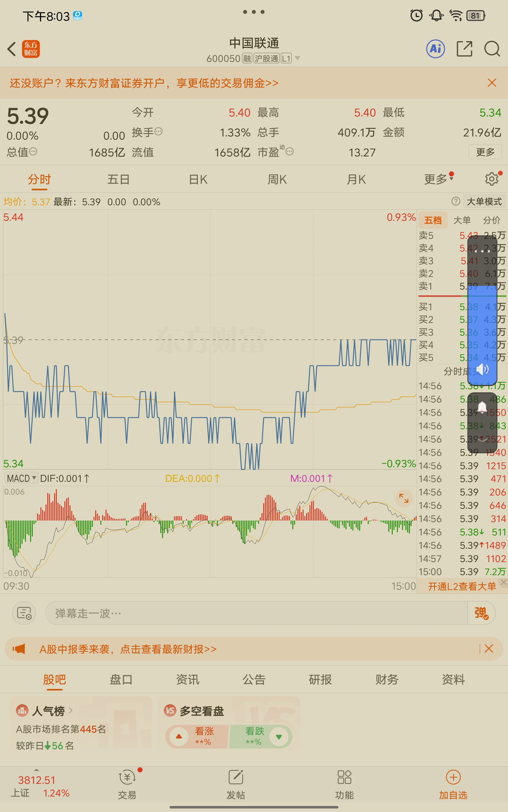Image resolution: width=508 pixels, height=812 pixels.
Task: Tap the floating speaker sound icon
Action: tap(482, 370)
